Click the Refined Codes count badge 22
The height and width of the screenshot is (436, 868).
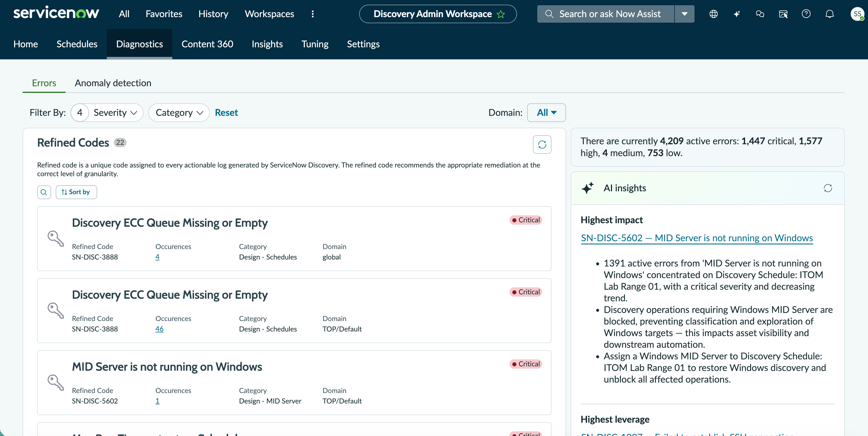[x=120, y=142]
